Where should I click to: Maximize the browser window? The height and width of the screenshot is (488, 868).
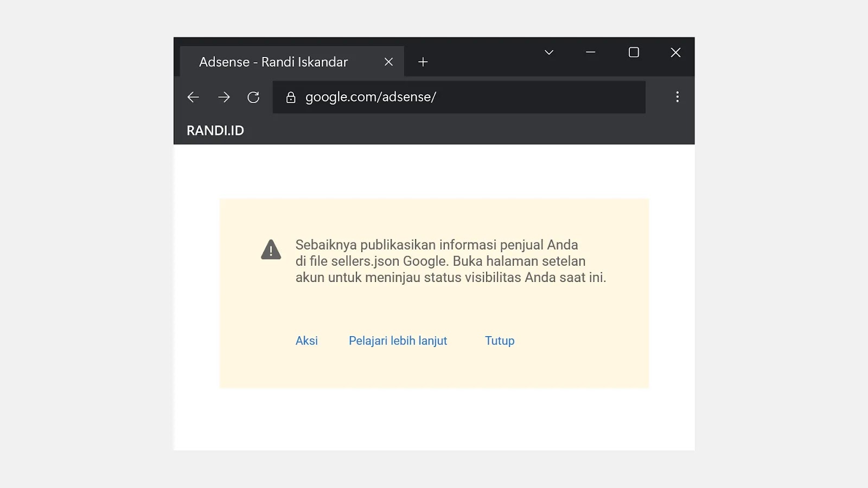pos(634,52)
